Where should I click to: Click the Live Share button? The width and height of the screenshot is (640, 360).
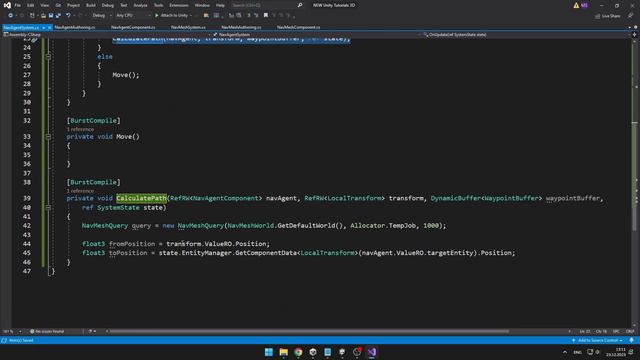click(607, 16)
